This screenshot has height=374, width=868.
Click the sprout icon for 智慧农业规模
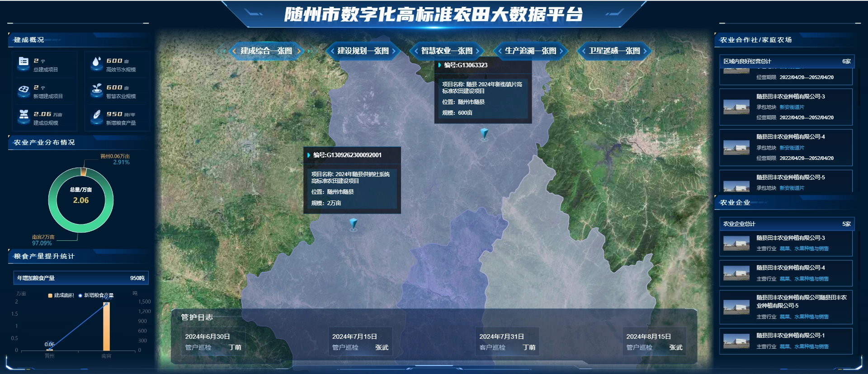point(96,90)
